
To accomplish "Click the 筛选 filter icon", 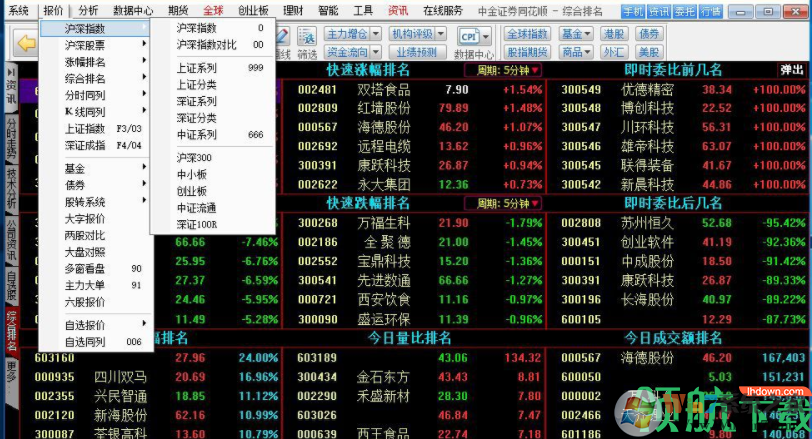I will click(x=307, y=43).
